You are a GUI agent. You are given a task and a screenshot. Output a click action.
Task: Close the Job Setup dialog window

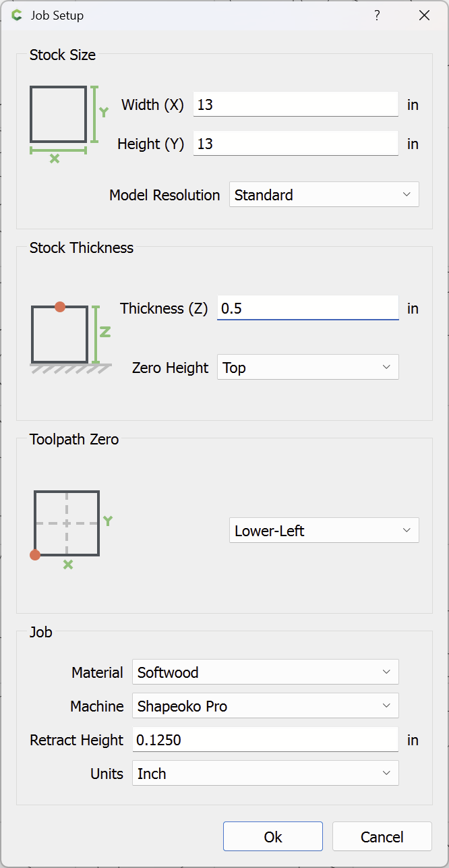424,16
